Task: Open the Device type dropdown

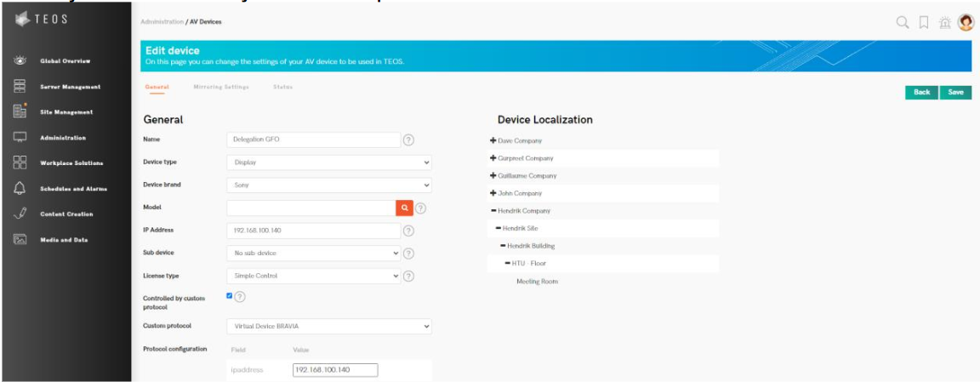Action: tap(329, 162)
